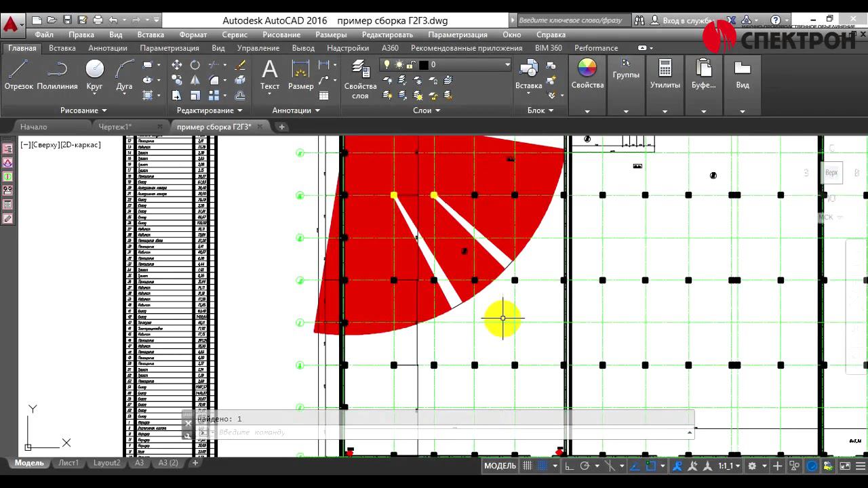Add a new drawing tab with plus
The height and width of the screenshot is (488, 868).
tap(282, 127)
